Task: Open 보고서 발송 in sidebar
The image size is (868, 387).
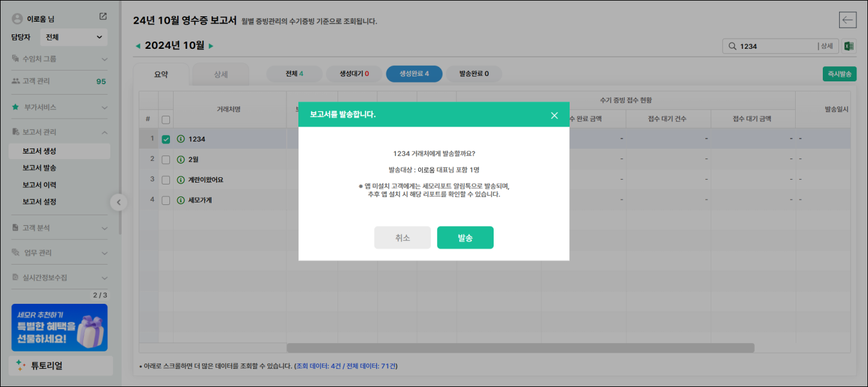Action: point(39,168)
